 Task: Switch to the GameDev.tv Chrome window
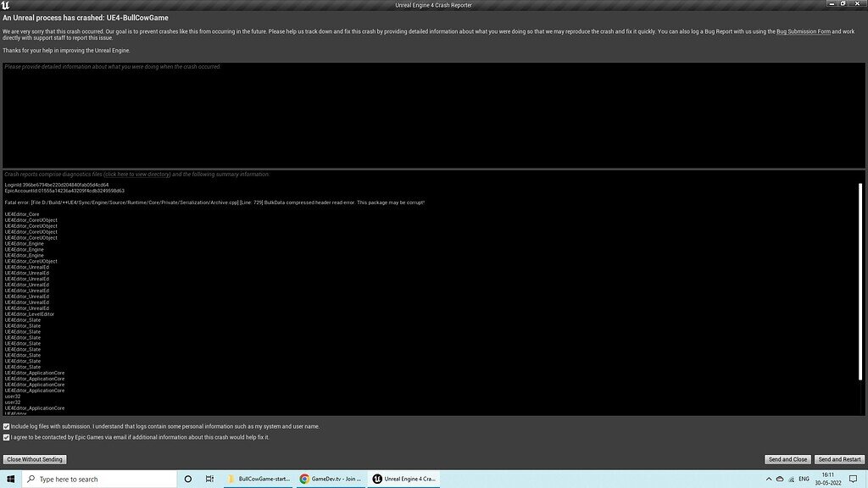tap(331, 479)
